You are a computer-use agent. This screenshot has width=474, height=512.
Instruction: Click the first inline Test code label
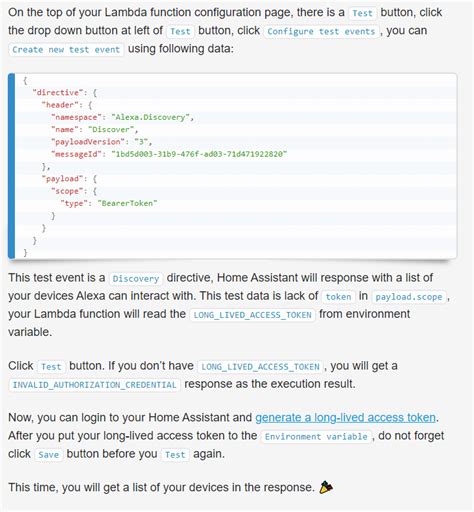(x=362, y=13)
